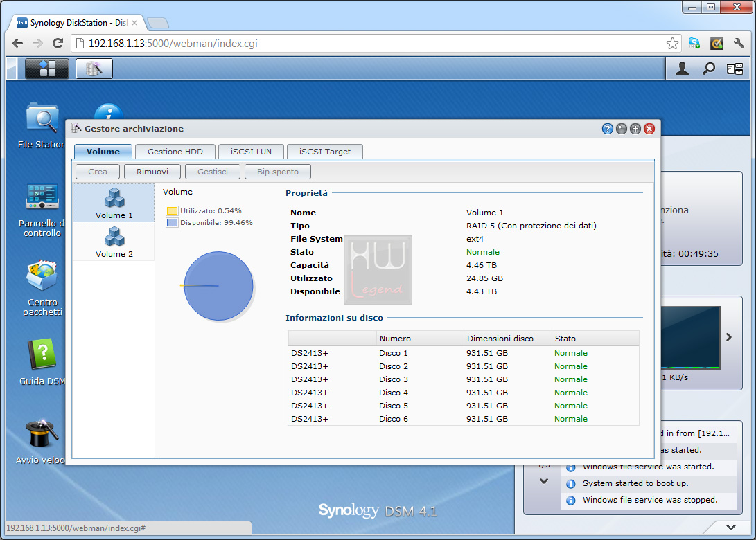Click RAID 5 type value
This screenshot has height=540, width=756.
531,226
